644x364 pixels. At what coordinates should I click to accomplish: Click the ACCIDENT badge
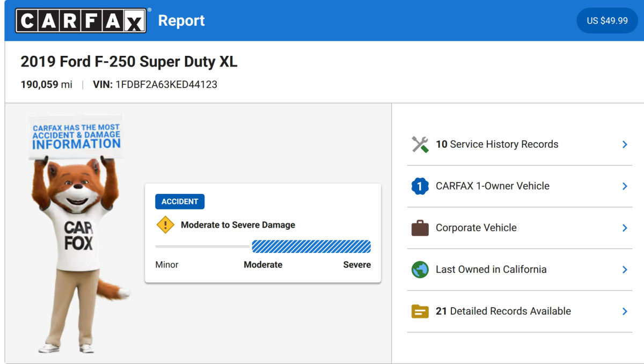(x=180, y=201)
